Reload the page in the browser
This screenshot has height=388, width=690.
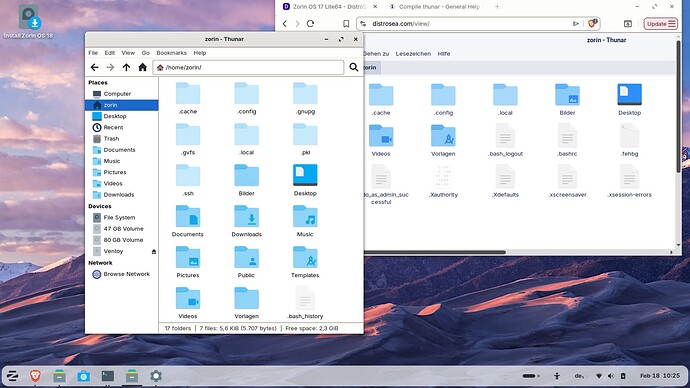[x=311, y=24]
